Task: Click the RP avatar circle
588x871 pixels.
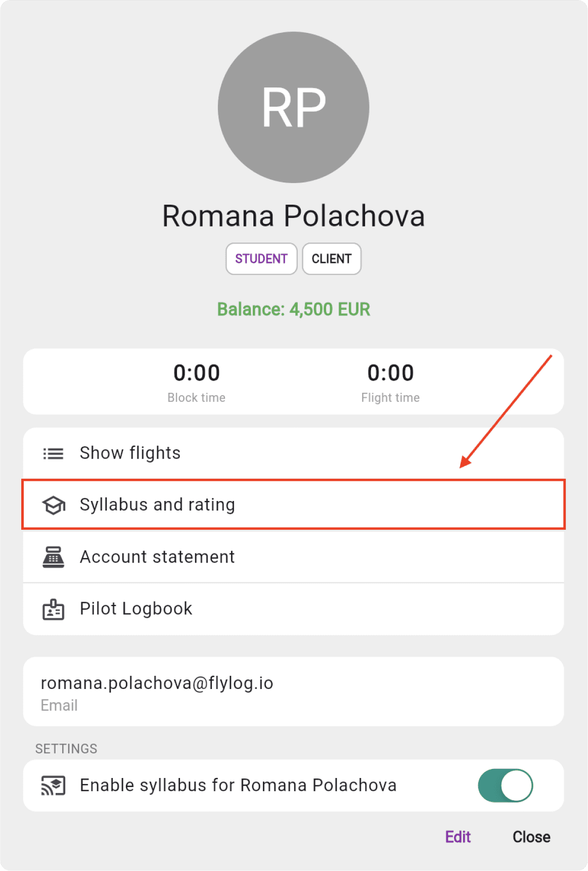Action: [x=294, y=107]
